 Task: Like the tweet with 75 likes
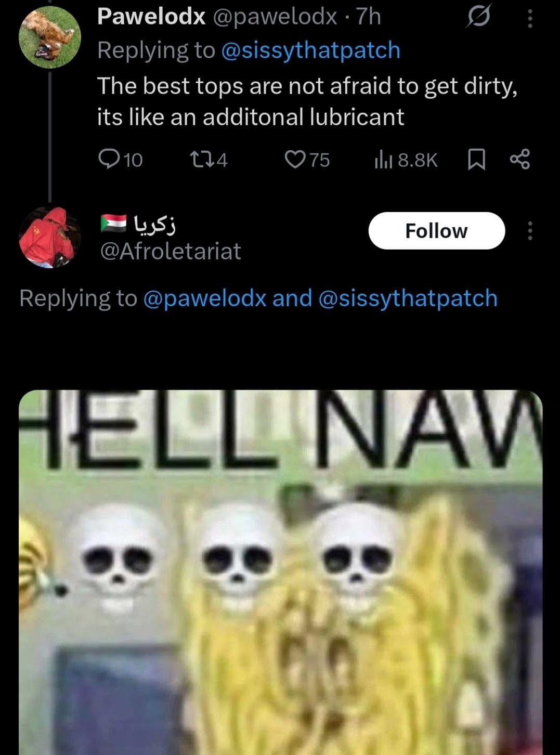[x=307, y=160]
